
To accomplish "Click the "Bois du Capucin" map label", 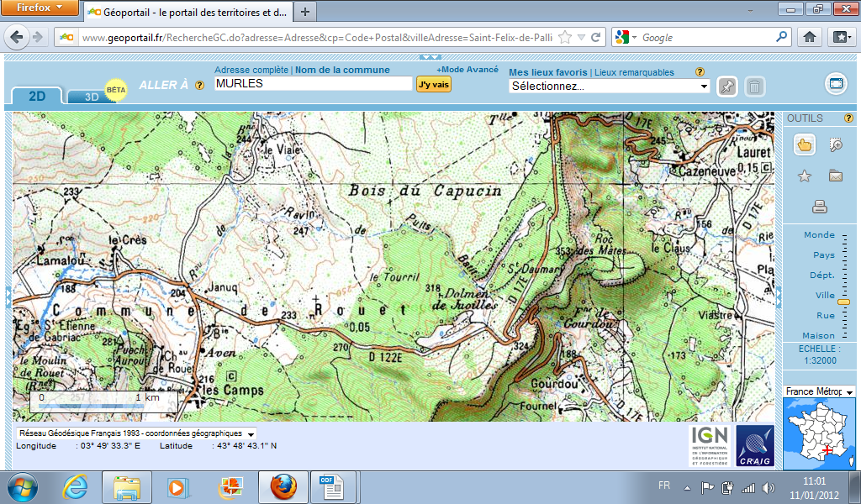I will point(425,191).
